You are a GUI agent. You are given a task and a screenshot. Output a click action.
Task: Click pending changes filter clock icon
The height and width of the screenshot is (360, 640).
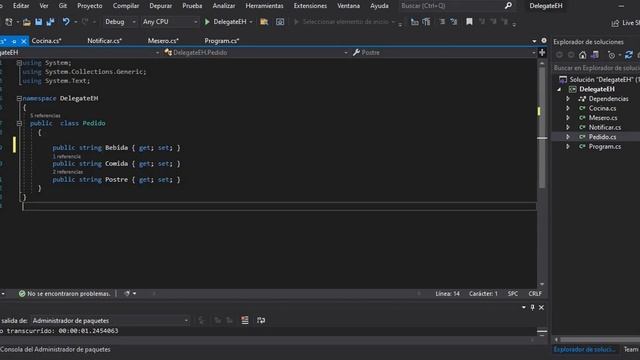coord(611,55)
